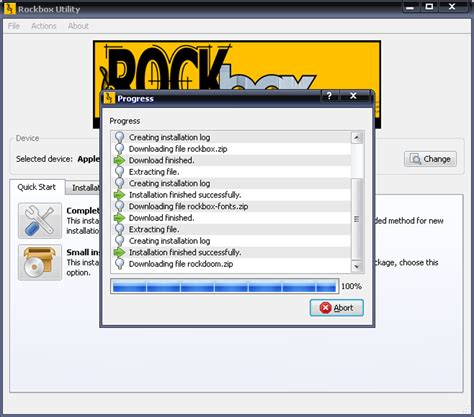Click the Abort button in Progress dialog
Viewport: 474px width, 417px height.
click(x=336, y=308)
